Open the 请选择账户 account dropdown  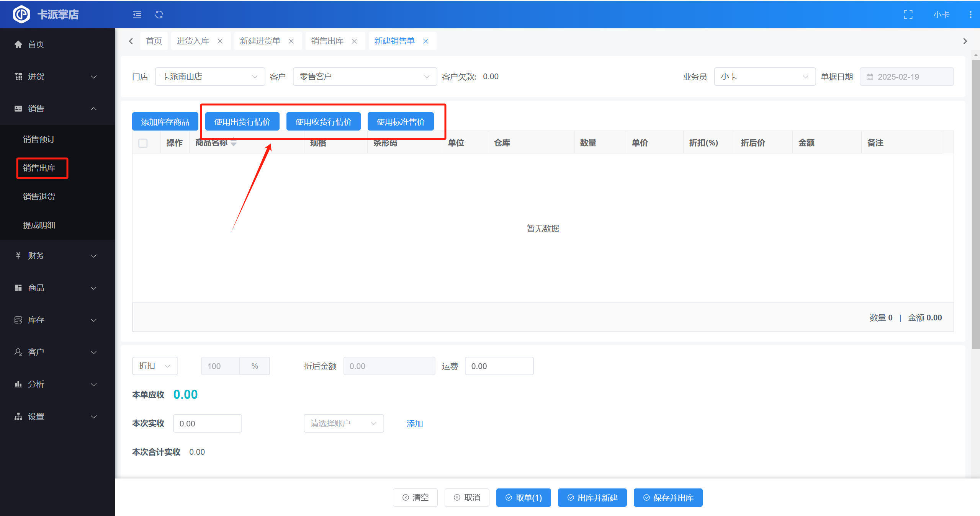click(x=344, y=423)
